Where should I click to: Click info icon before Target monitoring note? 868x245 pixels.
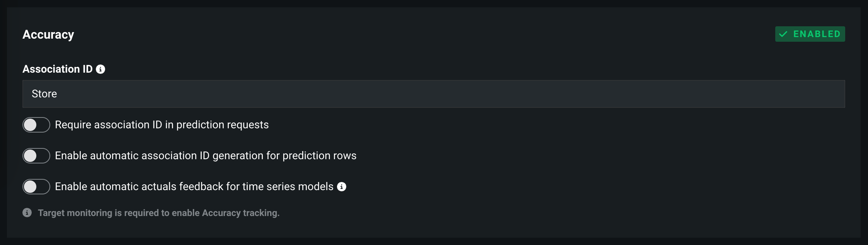click(27, 213)
